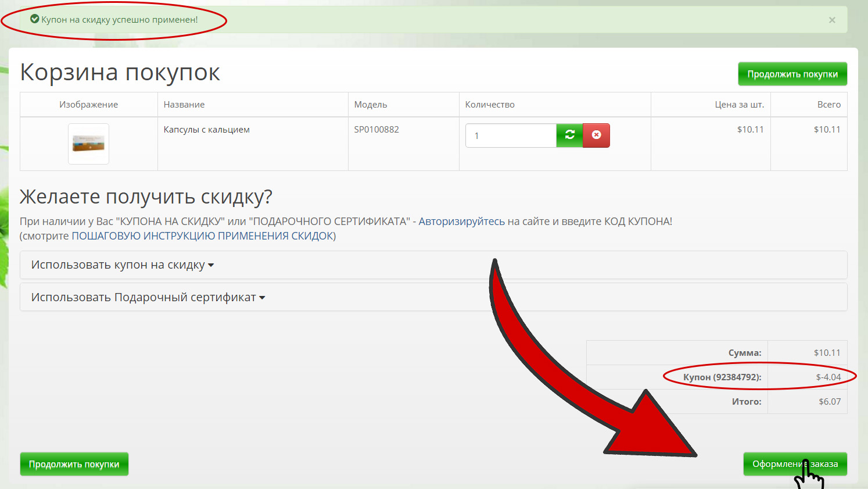
Task: Click the coupon discount value $-4.04
Action: pyautogui.click(x=828, y=377)
